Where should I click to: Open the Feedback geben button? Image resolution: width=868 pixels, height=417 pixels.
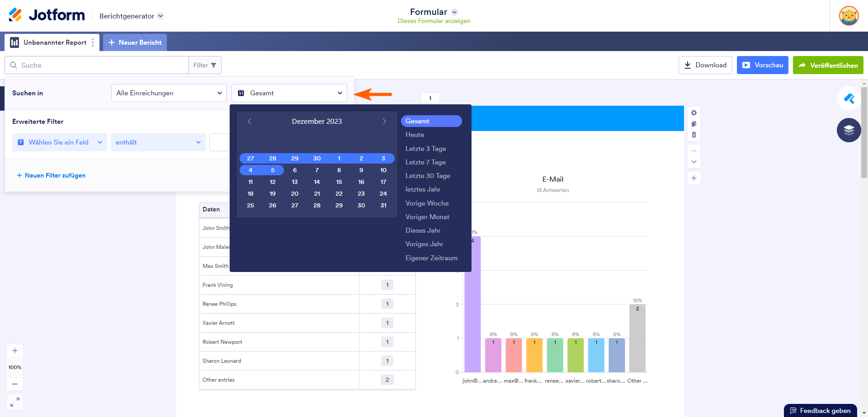(x=820, y=411)
